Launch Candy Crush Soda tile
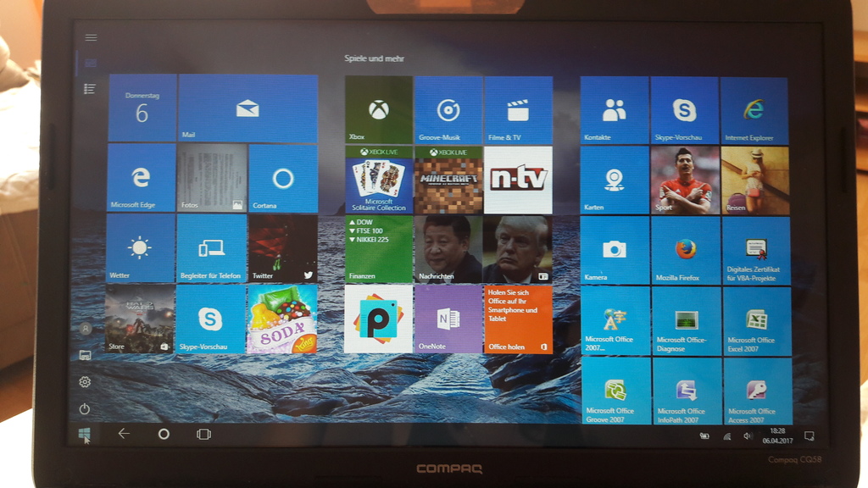This screenshot has width=868, height=488. click(282, 319)
